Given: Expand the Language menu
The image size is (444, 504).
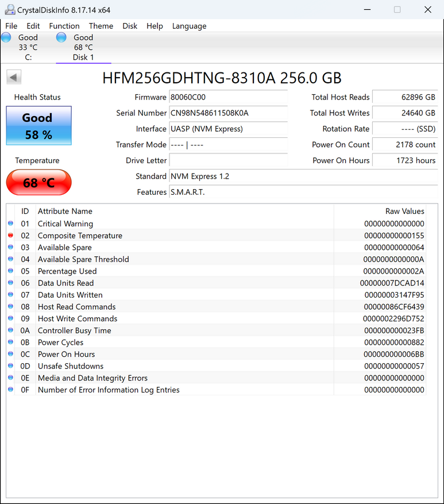Looking at the screenshot, I should (x=189, y=26).
